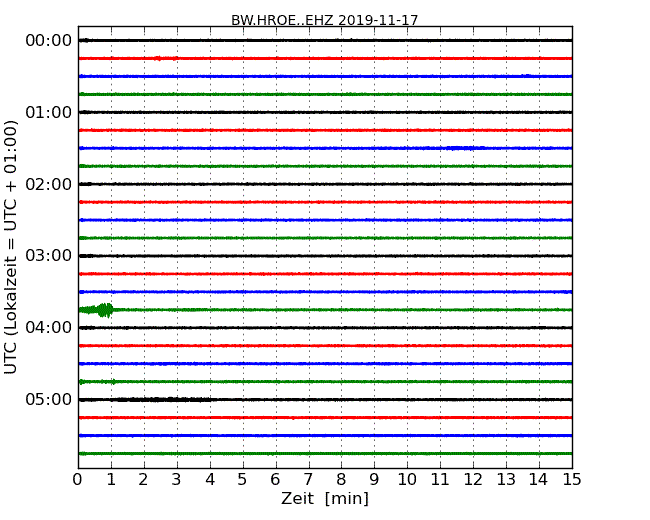Click the plot title BW.HROE..EHZ 2019-11-17
This screenshot has width=650, height=520.
(x=325, y=20)
